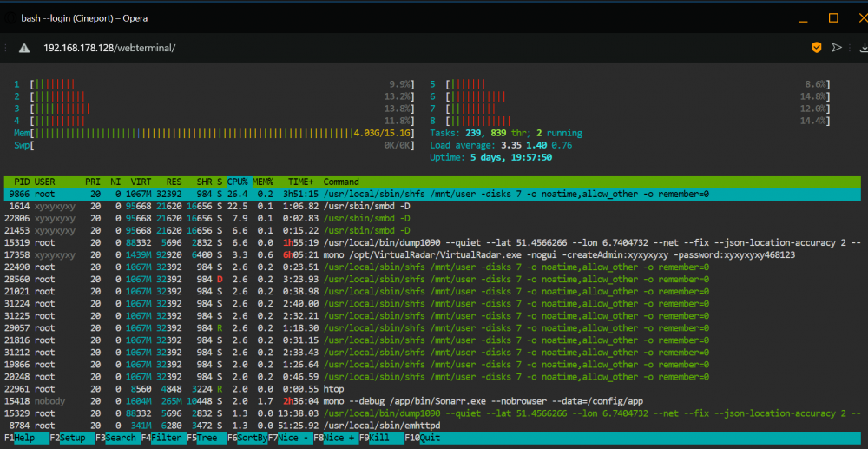Sort by the Command column header
868x449 pixels.
[x=341, y=182]
